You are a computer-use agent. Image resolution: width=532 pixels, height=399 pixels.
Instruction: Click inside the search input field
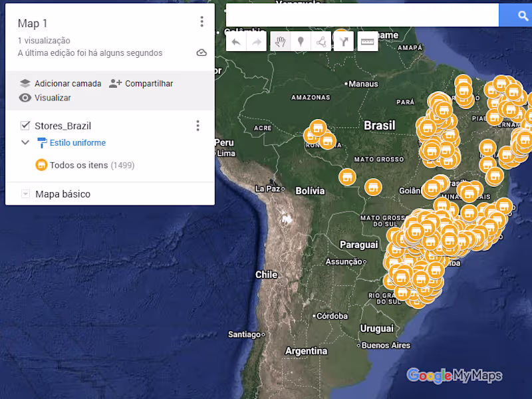click(x=362, y=15)
